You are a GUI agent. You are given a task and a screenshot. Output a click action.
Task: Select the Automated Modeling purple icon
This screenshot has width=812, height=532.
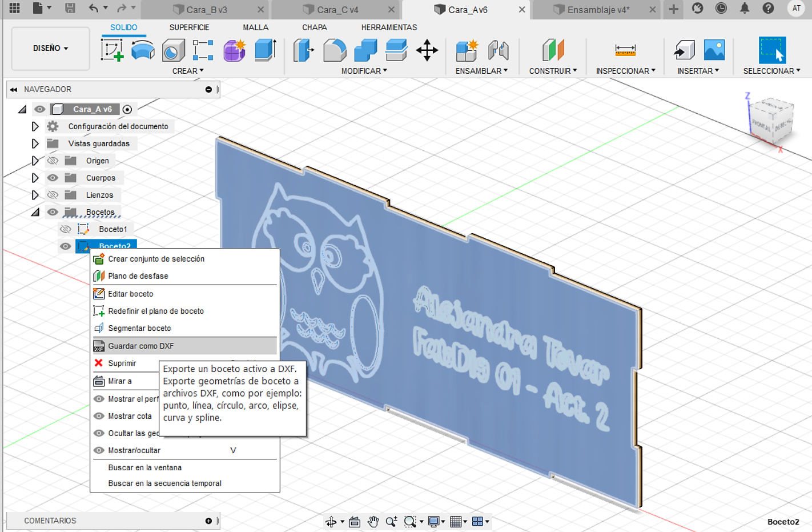coord(234,50)
